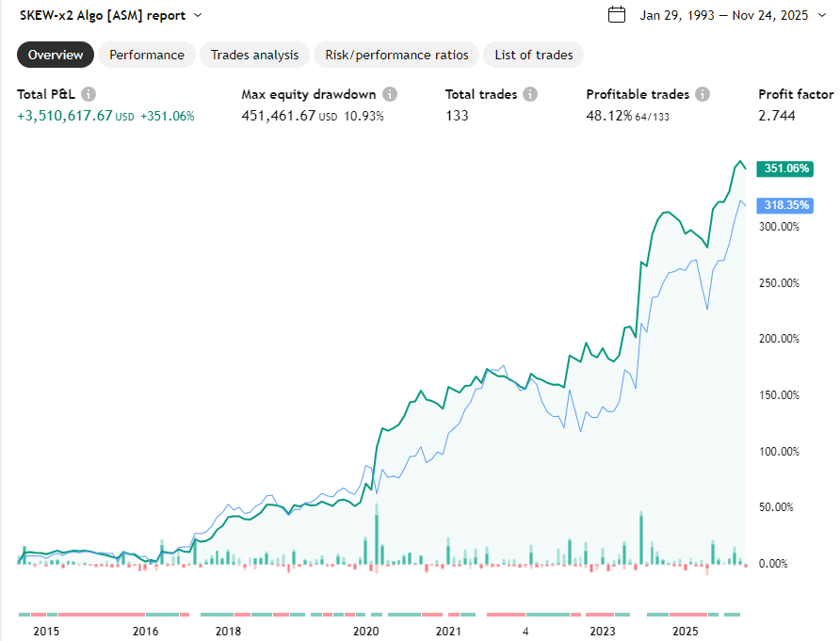Click the Max equity drawdown info icon

(x=389, y=94)
